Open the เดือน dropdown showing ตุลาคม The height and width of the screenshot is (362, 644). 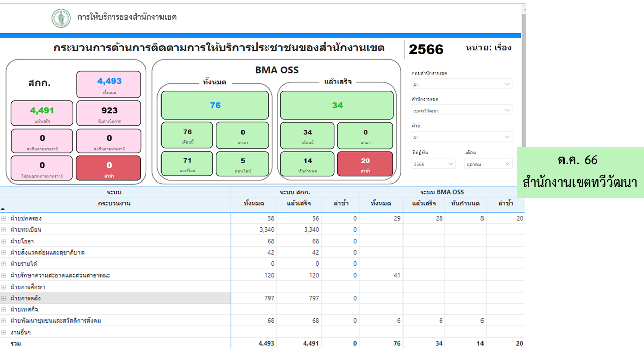tap(488, 164)
